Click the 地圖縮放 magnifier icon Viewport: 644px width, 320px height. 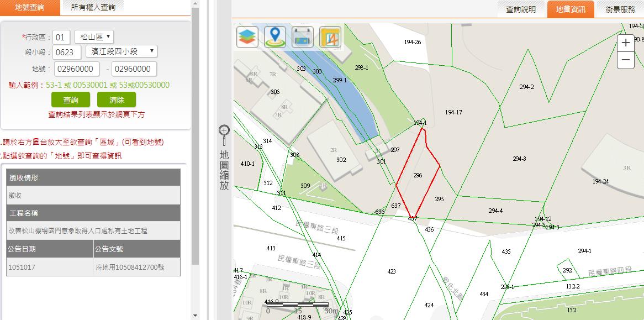pos(224,130)
